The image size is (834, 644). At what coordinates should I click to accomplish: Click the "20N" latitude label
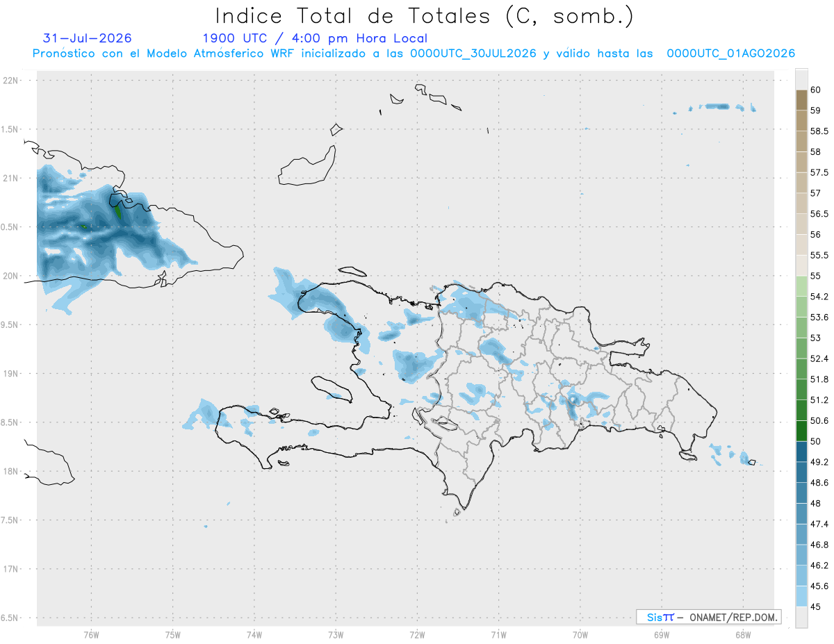pos(12,276)
